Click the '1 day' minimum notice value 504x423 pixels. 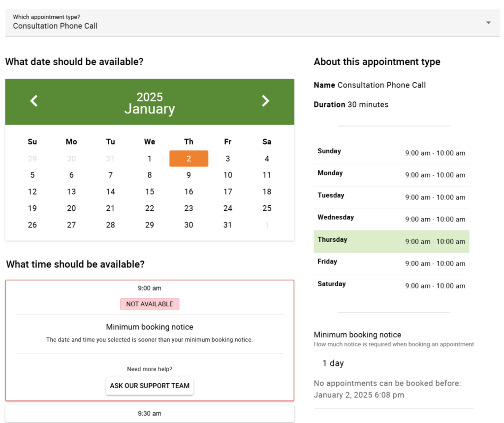point(333,363)
